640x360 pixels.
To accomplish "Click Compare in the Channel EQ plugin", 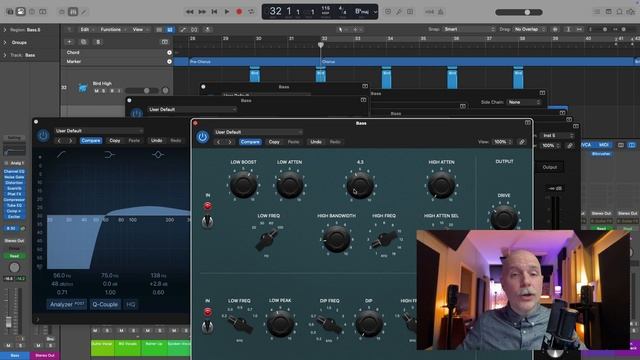I will pyautogui.click(x=91, y=140).
